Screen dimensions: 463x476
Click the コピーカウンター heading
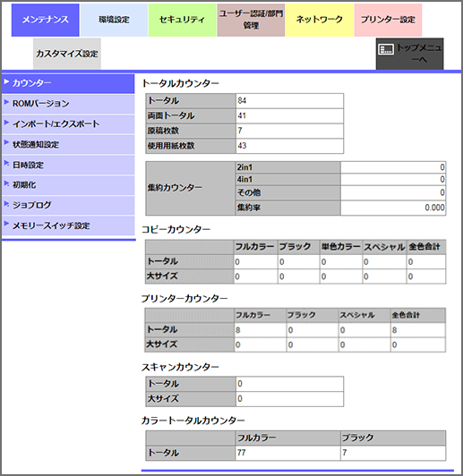point(176,229)
